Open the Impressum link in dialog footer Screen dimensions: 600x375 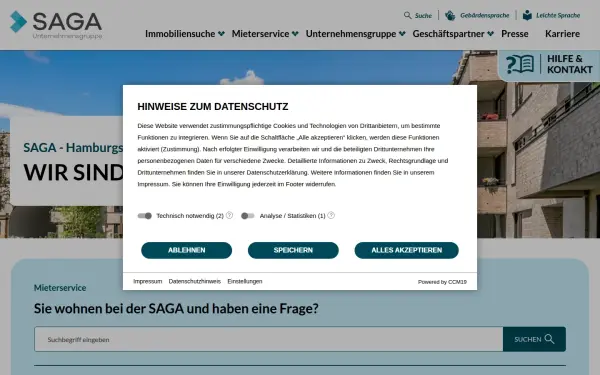pos(148,281)
